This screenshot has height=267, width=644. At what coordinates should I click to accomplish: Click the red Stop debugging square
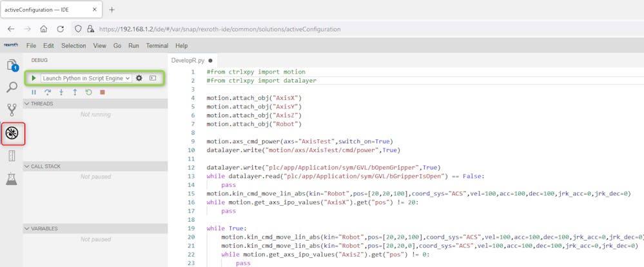coord(102,92)
